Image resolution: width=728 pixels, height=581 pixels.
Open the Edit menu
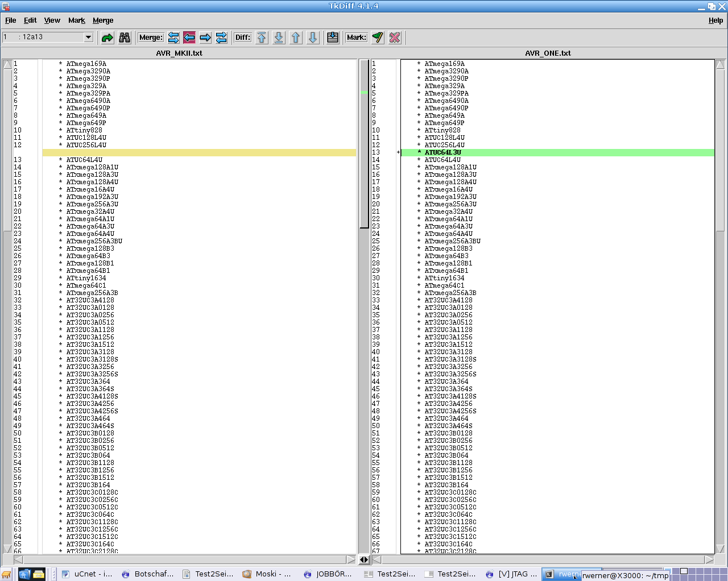pyautogui.click(x=30, y=20)
